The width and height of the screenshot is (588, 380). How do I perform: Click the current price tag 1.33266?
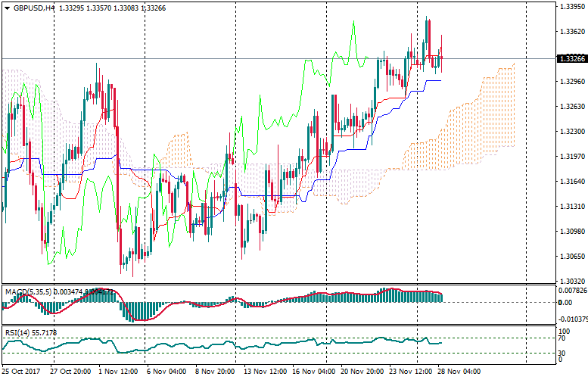tap(571, 58)
